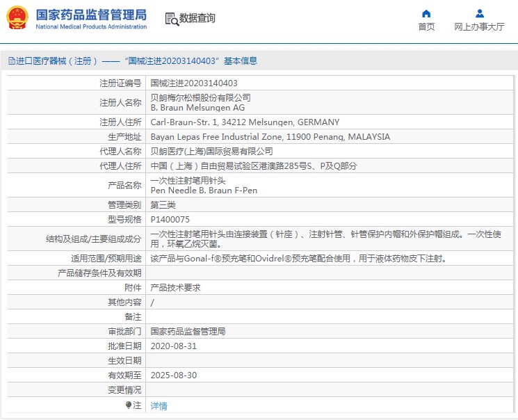Click the 适用范围/预期用途 row label

106,259
